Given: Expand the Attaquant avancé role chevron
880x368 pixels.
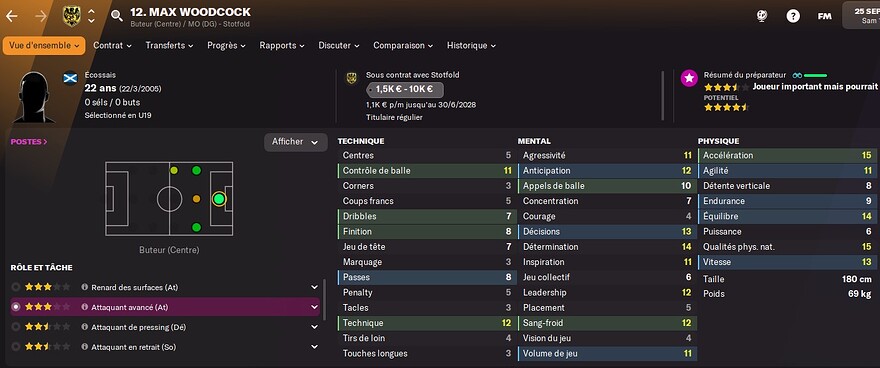Looking at the screenshot, I should pos(314,307).
